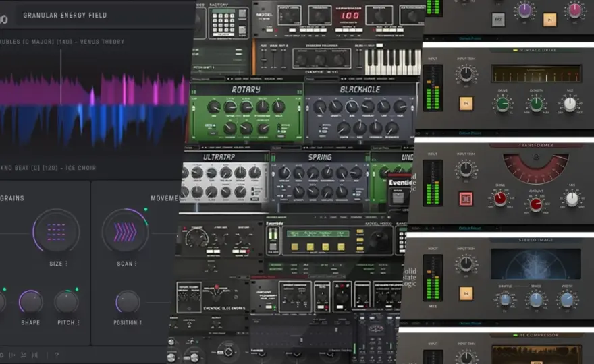The width and height of the screenshot is (594, 364).
Task: Click the white MIX knob in Vintage Drive
Action: click(x=570, y=104)
